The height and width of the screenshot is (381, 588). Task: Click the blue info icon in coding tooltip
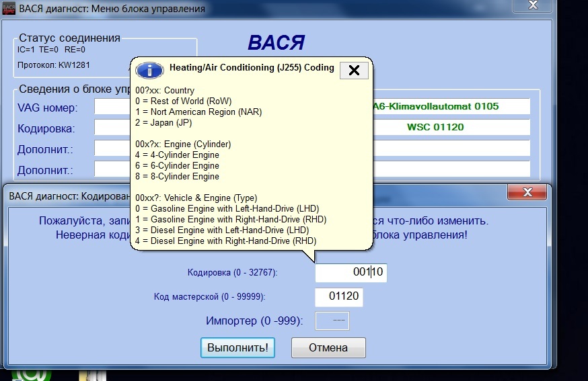[149, 70]
